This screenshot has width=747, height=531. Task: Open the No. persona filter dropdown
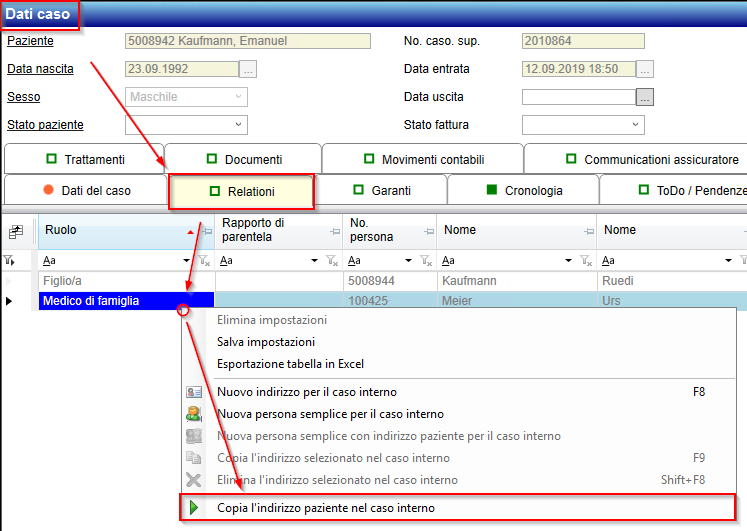(x=408, y=260)
